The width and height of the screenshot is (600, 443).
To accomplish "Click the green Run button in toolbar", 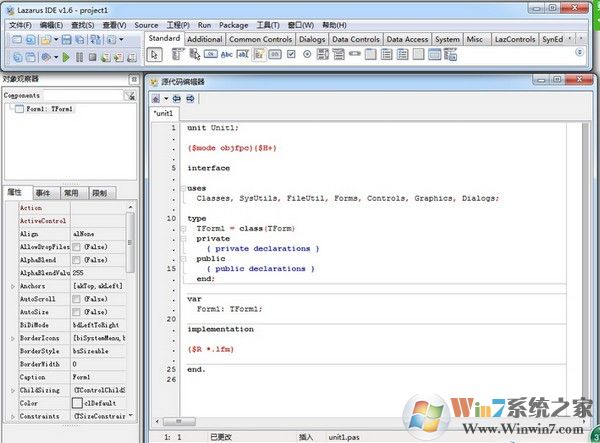I will (66, 58).
